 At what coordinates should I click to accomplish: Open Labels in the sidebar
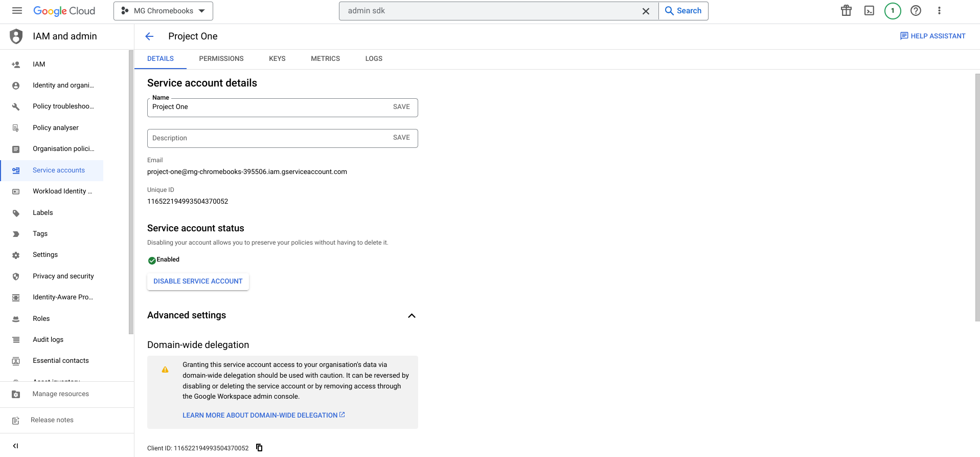coord(43,213)
